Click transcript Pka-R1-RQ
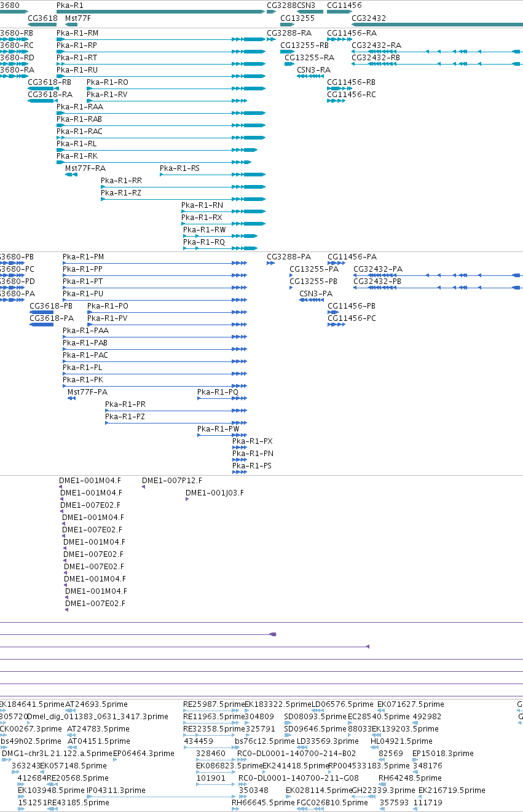523x812 pixels. pos(204,242)
